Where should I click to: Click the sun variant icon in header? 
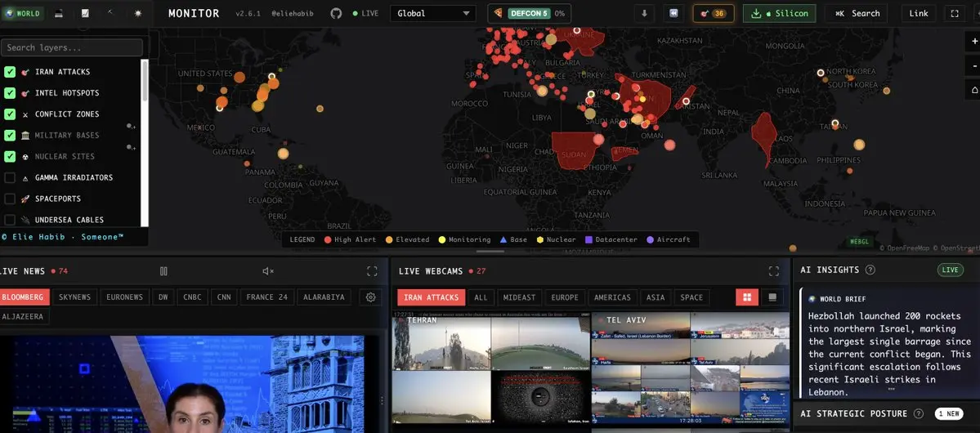coord(138,13)
